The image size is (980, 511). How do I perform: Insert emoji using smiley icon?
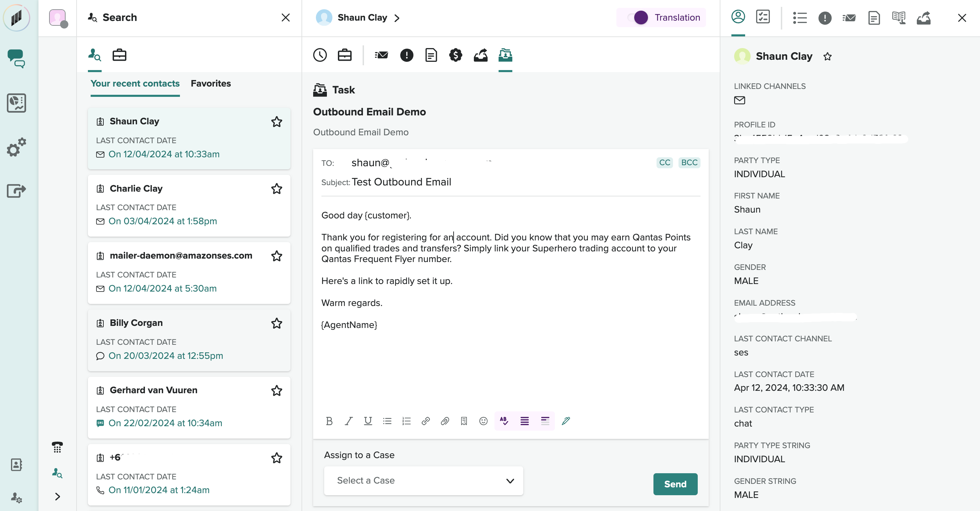(x=483, y=421)
